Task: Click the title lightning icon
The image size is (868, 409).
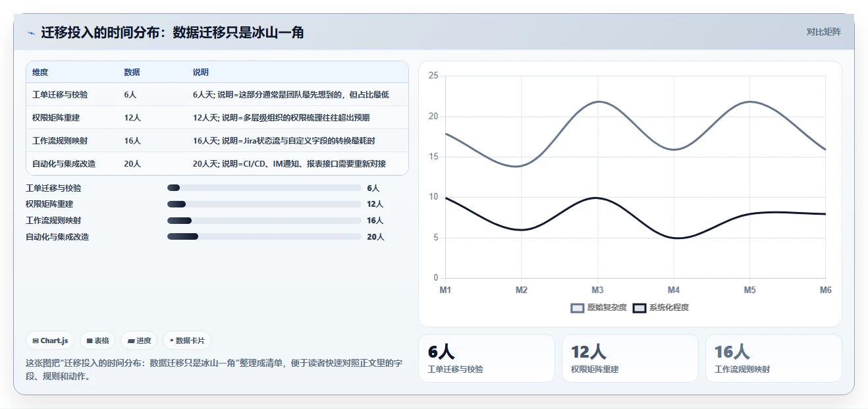Action: (x=32, y=33)
